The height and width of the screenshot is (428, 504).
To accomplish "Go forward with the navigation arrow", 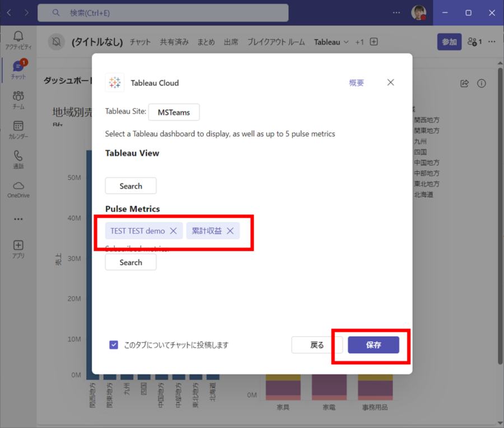I will pos(26,12).
